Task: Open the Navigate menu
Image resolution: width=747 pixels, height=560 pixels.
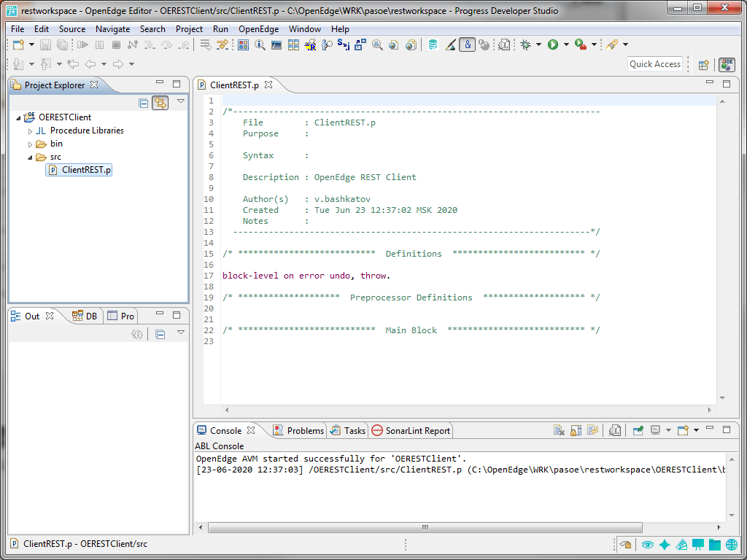Action: 112,29
